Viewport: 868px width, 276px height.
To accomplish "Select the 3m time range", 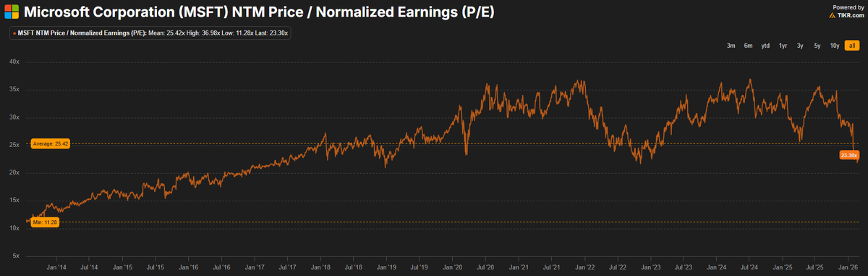I will [x=731, y=46].
